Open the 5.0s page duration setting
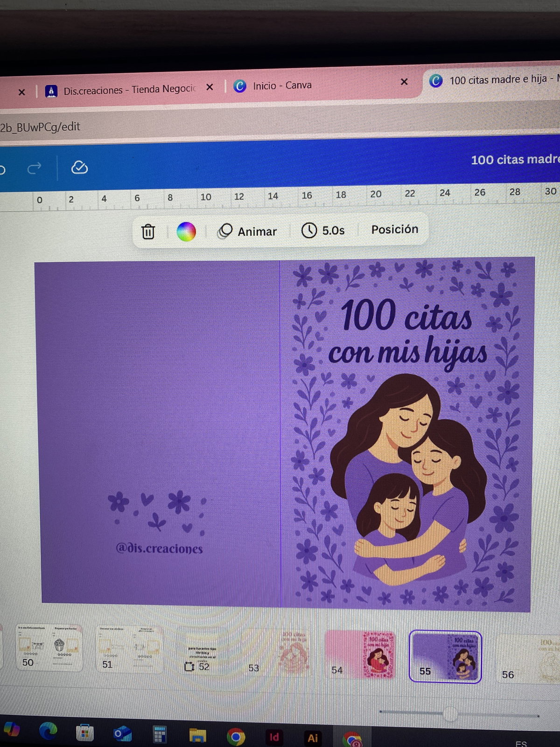The image size is (560, 747). click(323, 230)
